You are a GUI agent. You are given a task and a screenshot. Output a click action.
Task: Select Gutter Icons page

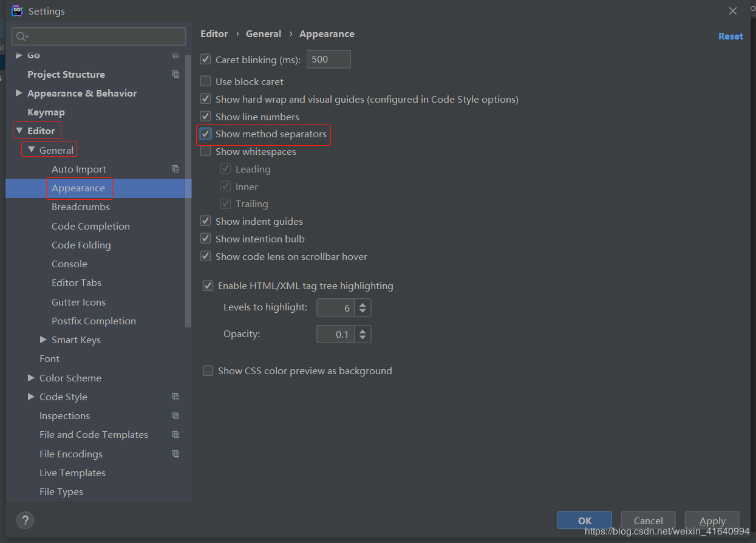pos(78,302)
